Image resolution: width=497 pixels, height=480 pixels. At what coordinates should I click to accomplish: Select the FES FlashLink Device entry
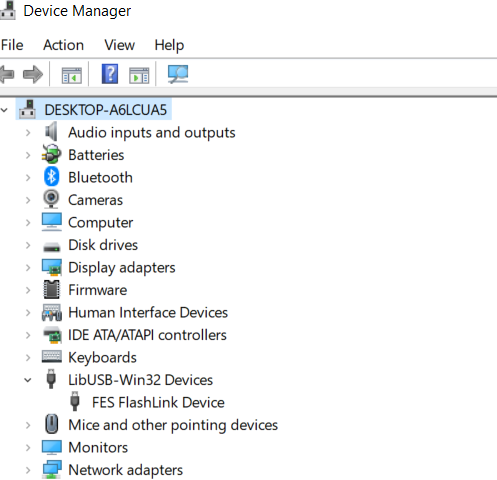pos(158,402)
